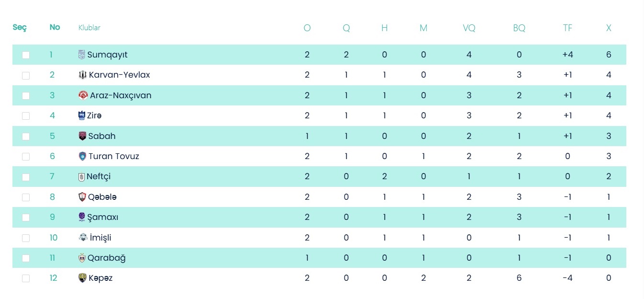
Task: Click the Kəpəz club badge
Action: pyautogui.click(x=82, y=278)
